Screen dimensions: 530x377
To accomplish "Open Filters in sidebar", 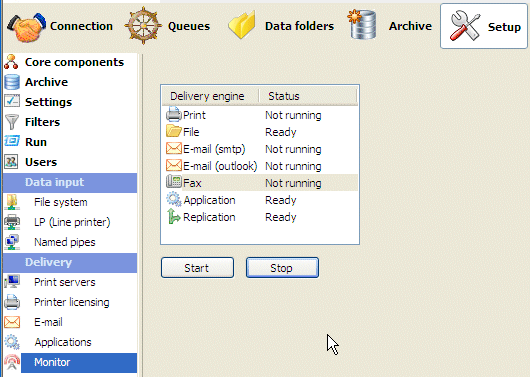I will (x=42, y=122).
